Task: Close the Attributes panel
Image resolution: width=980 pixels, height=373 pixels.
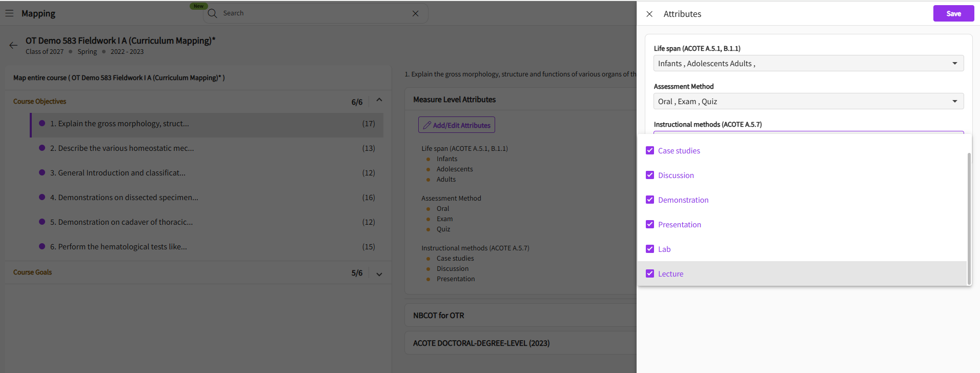Action: (x=649, y=14)
